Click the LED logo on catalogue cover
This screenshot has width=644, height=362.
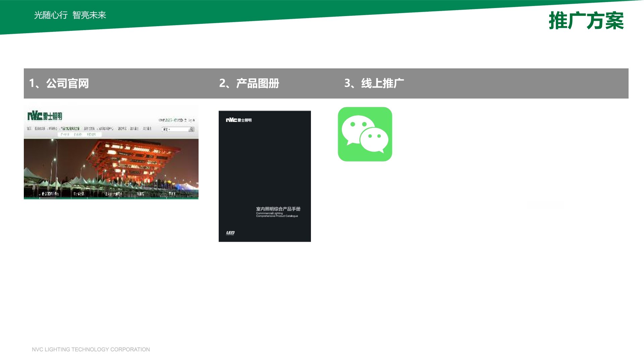pyautogui.click(x=230, y=233)
